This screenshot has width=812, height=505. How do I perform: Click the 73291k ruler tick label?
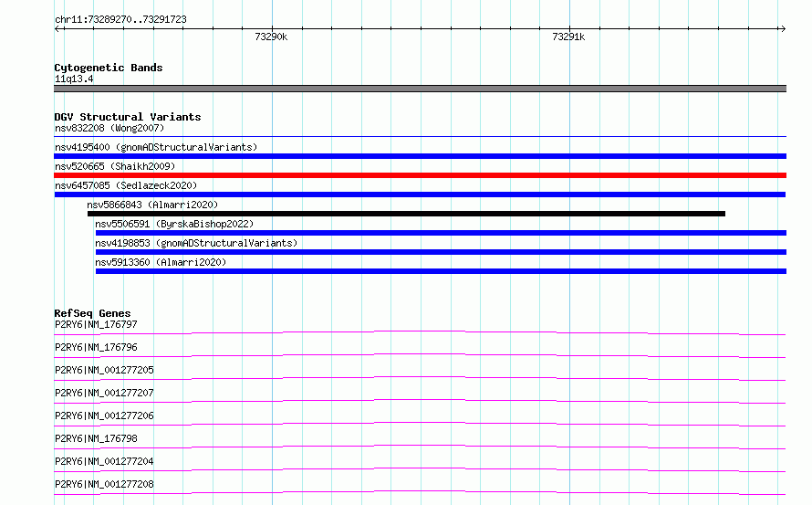pyautogui.click(x=568, y=37)
